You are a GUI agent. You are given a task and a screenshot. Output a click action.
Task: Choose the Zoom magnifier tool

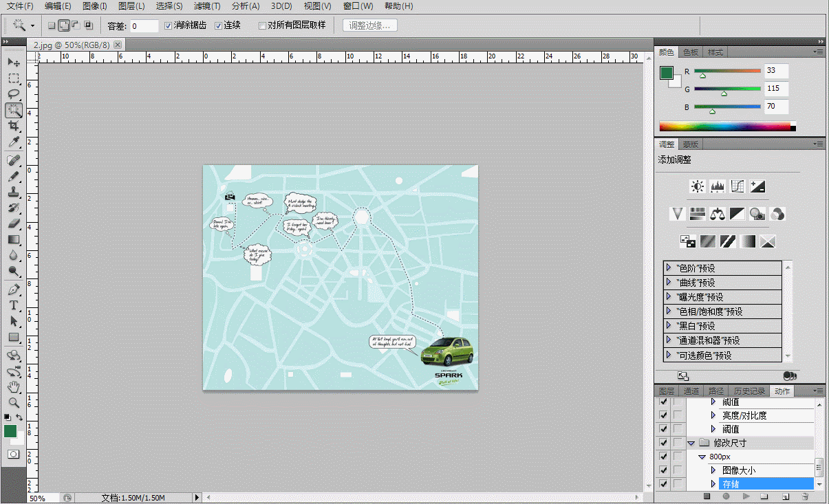tap(14, 402)
